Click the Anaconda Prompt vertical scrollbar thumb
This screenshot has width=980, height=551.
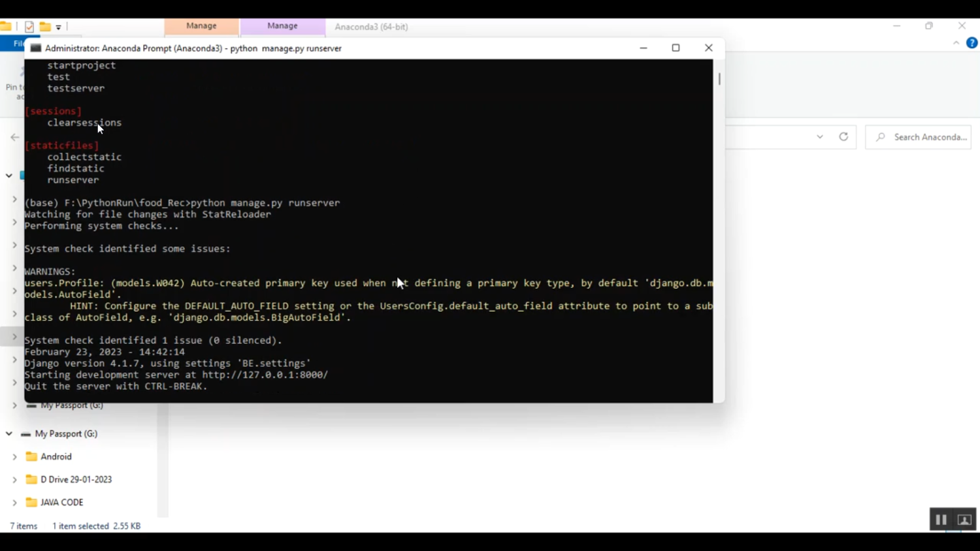(x=719, y=79)
